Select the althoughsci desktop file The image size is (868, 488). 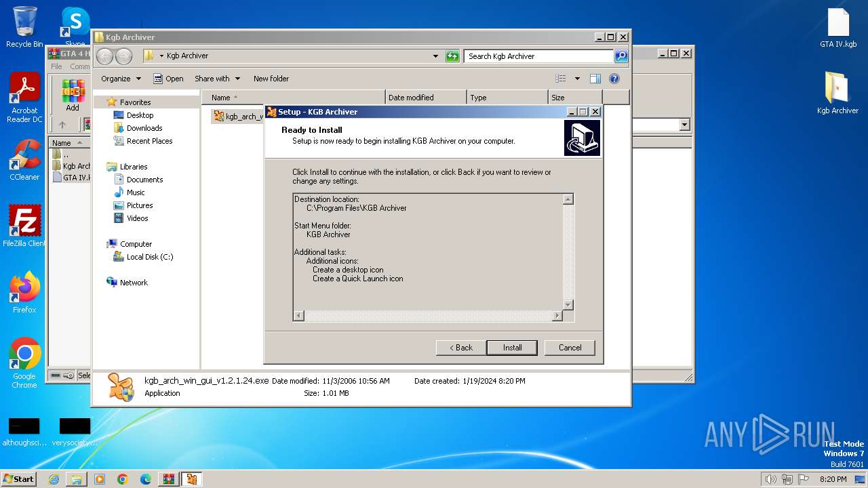click(x=24, y=432)
